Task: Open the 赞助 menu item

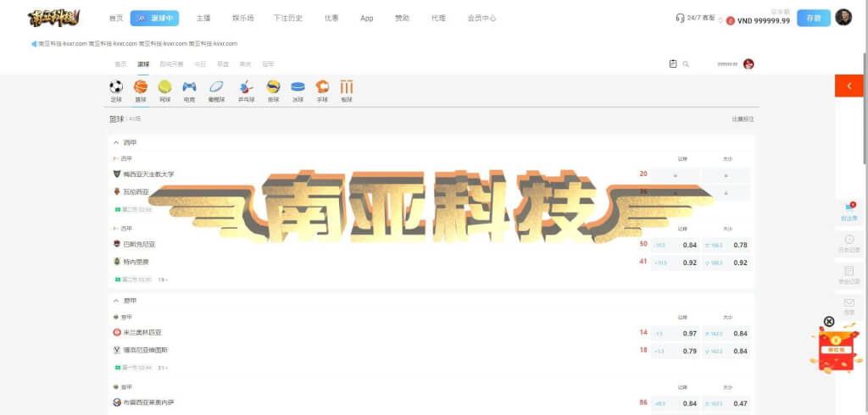Action: tap(403, 19)
